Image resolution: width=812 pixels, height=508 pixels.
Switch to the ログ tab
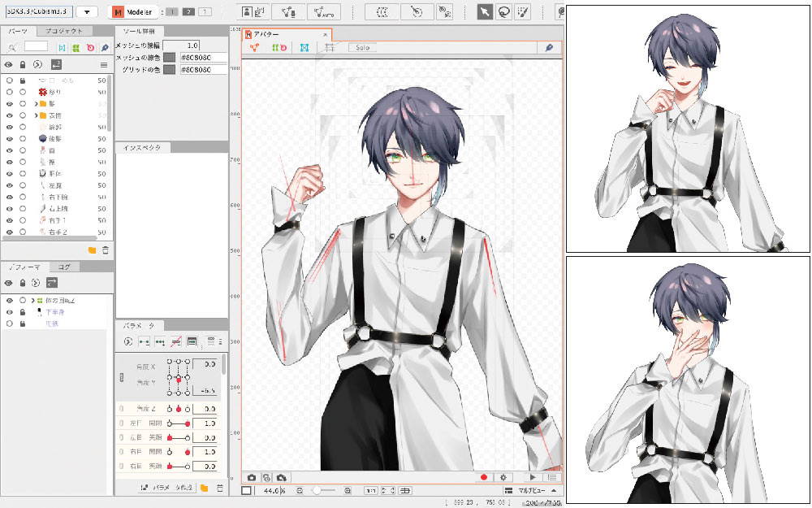click(64, 267)
